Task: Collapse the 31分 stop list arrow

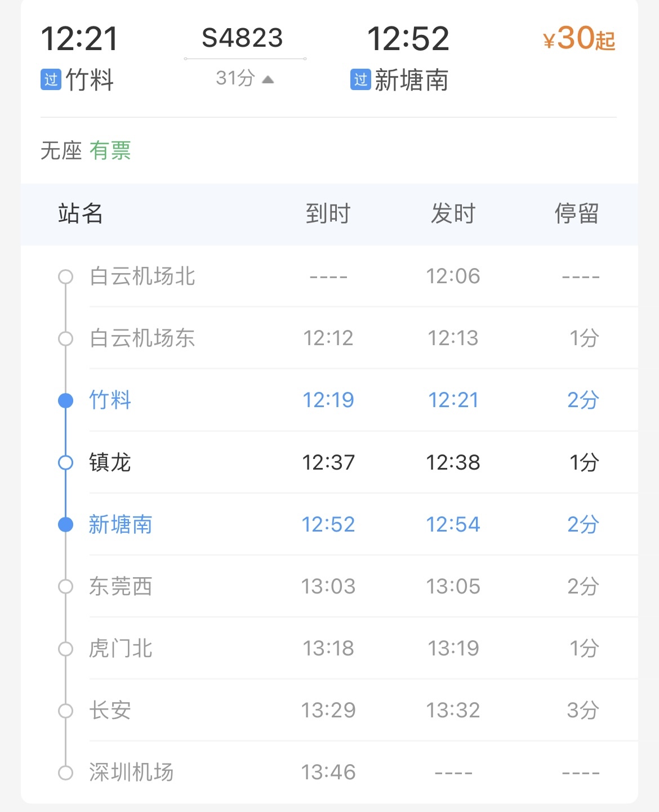Action: click(x=268, y=79)
